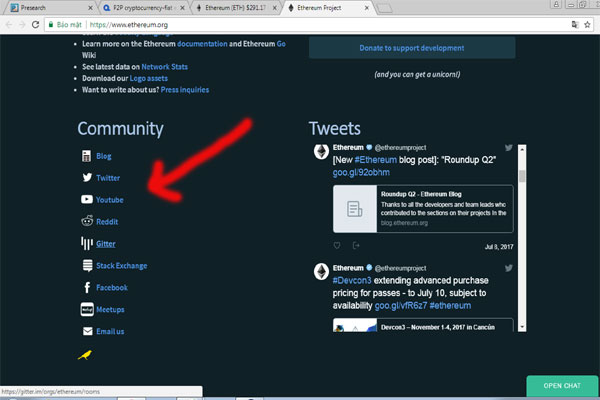Go forward with the browser forward arrow

[22, 24]
